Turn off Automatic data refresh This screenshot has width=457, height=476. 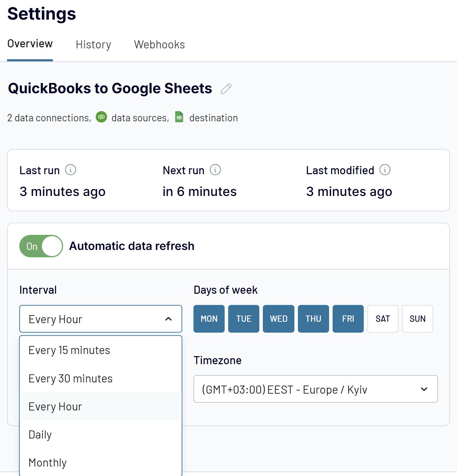[41, 246]
